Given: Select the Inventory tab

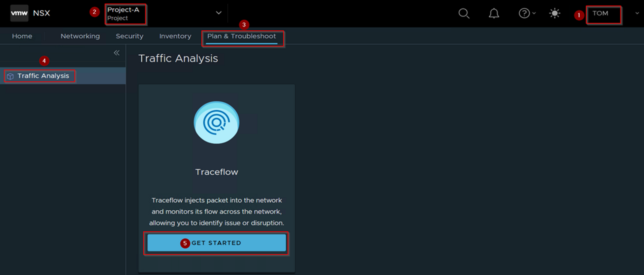Looking at the screenshot, I should 175,36.
